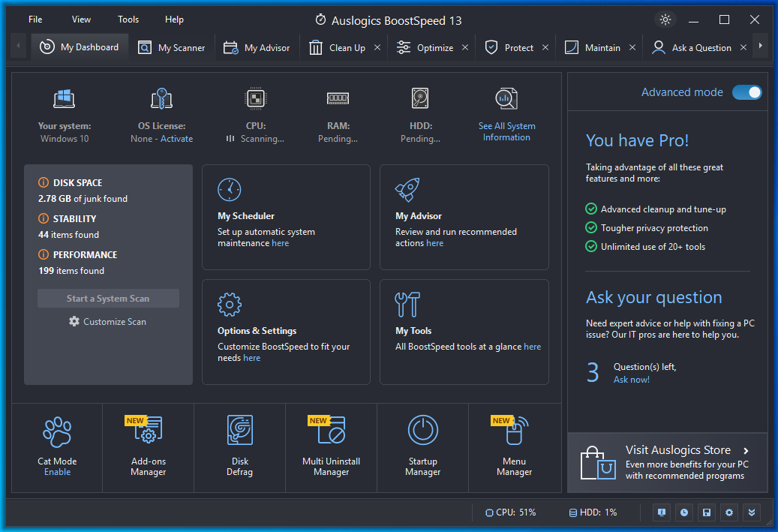Open the Disk Defrag tool icon
Viewport: 778px width, 532px height.
239,430
